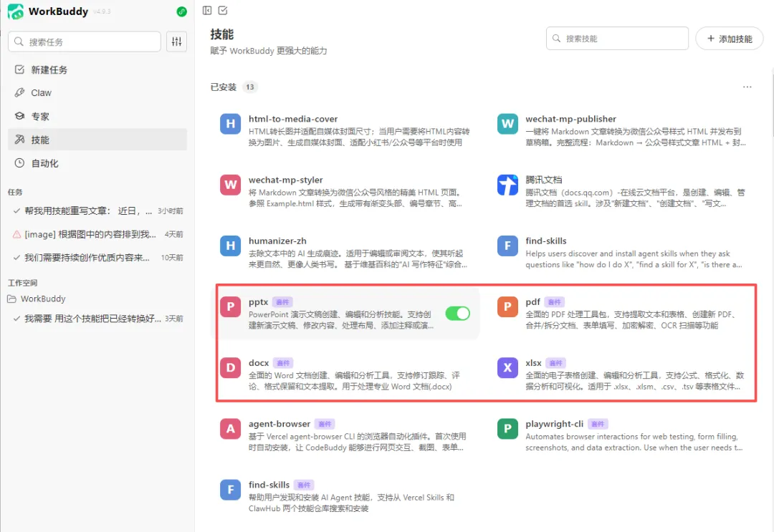Viewport: 774px width, 532px height.
Task: Select the 技能 sidebar item
Action: 97,140
